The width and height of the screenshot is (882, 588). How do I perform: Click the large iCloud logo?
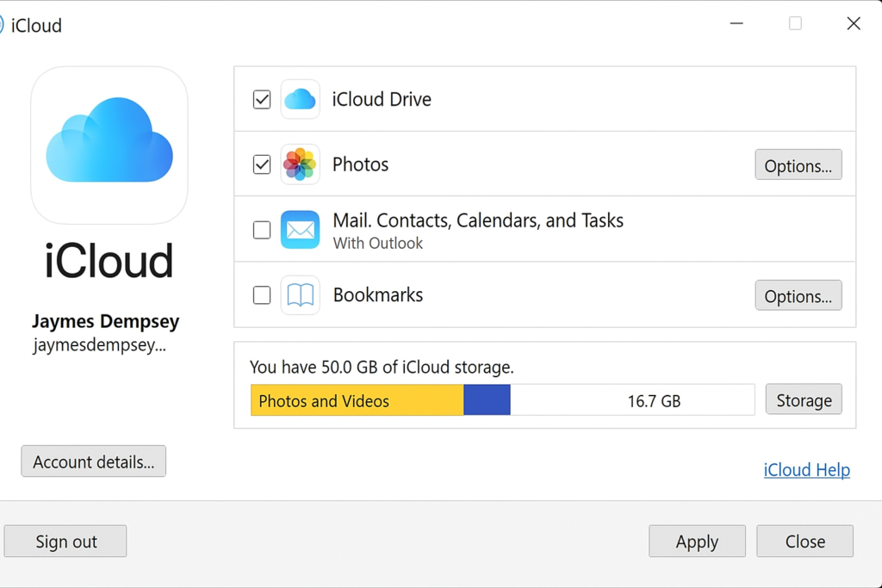tap(109, 144)
